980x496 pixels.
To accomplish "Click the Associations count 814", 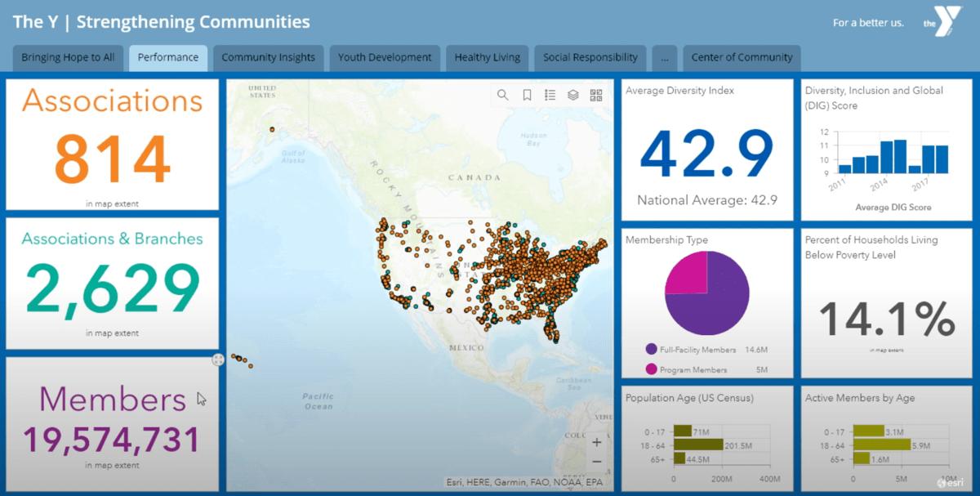I will coord(113,159).
